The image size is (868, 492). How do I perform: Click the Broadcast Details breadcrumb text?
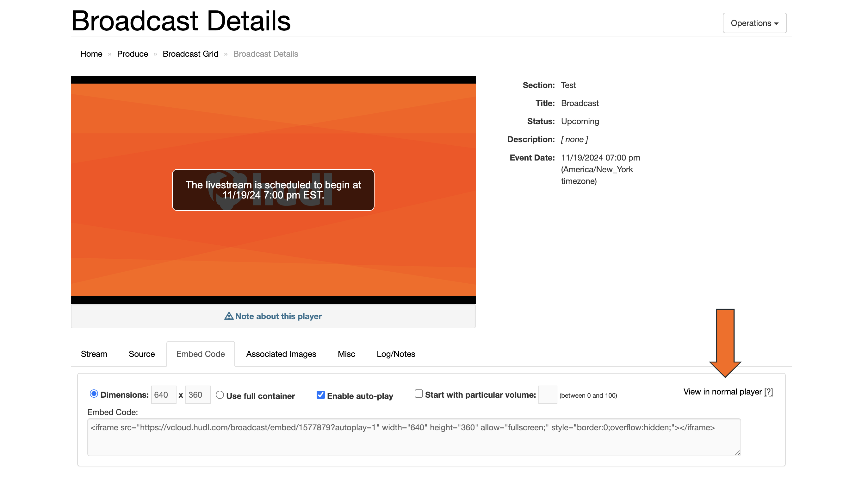(x=265, y=54)
